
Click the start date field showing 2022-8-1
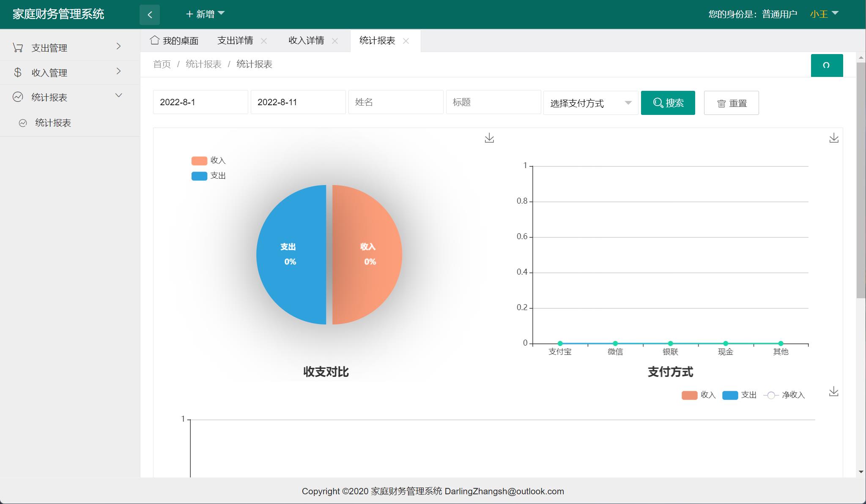click(x=200, y=102)
